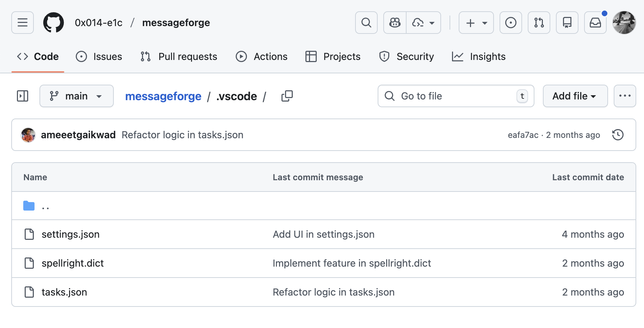
Task: View commit history clock icon
Action: 618,135
